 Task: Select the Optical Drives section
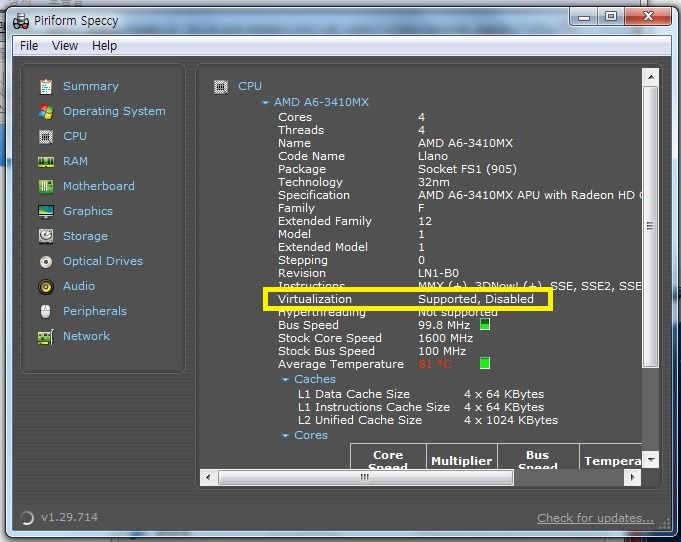click(x=102, y=261)
